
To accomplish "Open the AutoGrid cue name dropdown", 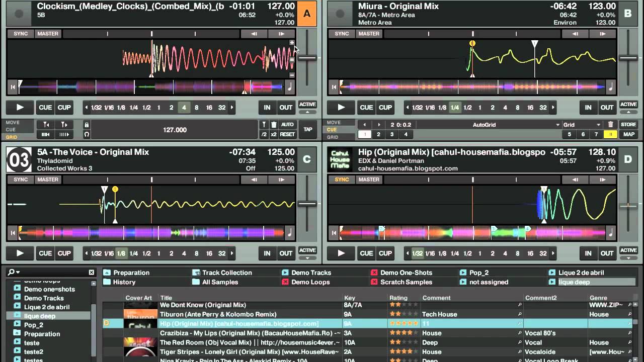I will coord(557,125).
